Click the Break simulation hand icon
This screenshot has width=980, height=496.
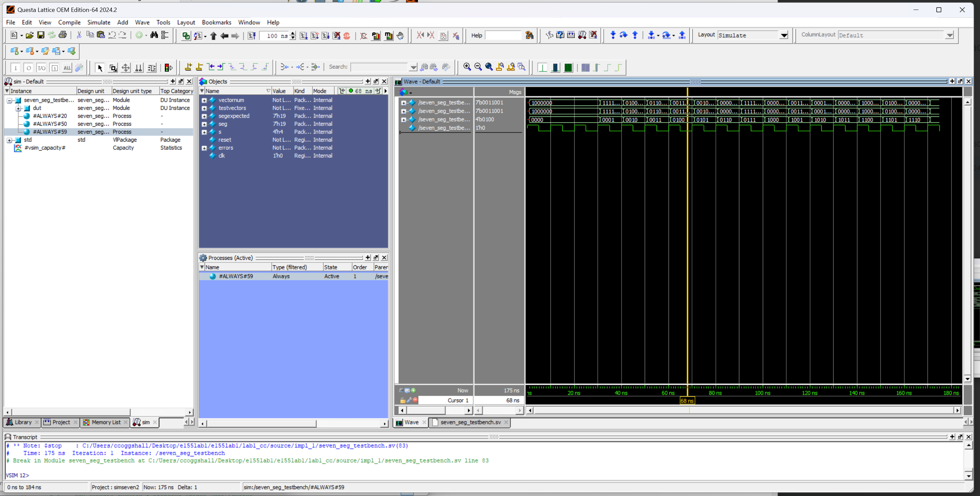pos(400,36)
